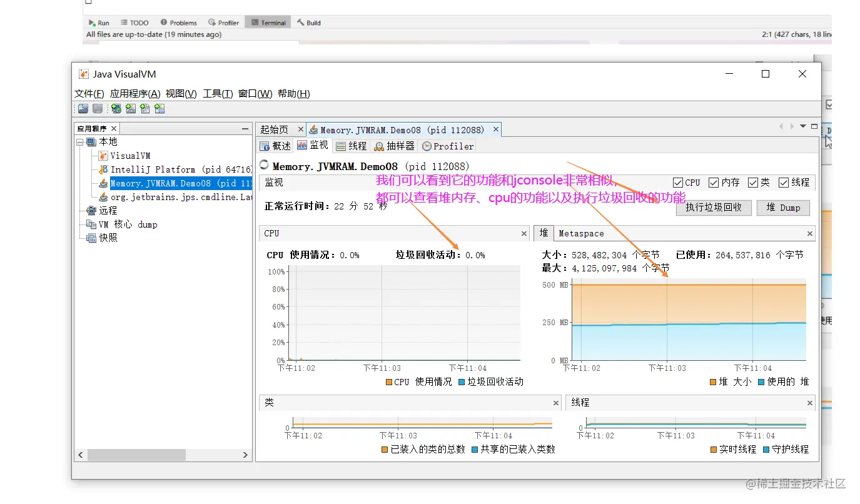Viewport: 860px width, 504px height.
Task: Open the 窗口(W) menu
Action: (x=255, y=94)
